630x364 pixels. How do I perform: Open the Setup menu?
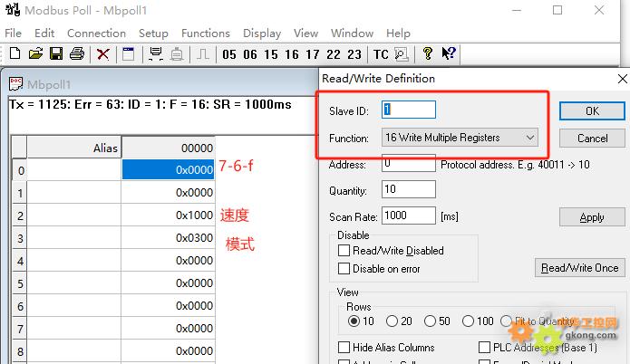click(x=153, y=33)
